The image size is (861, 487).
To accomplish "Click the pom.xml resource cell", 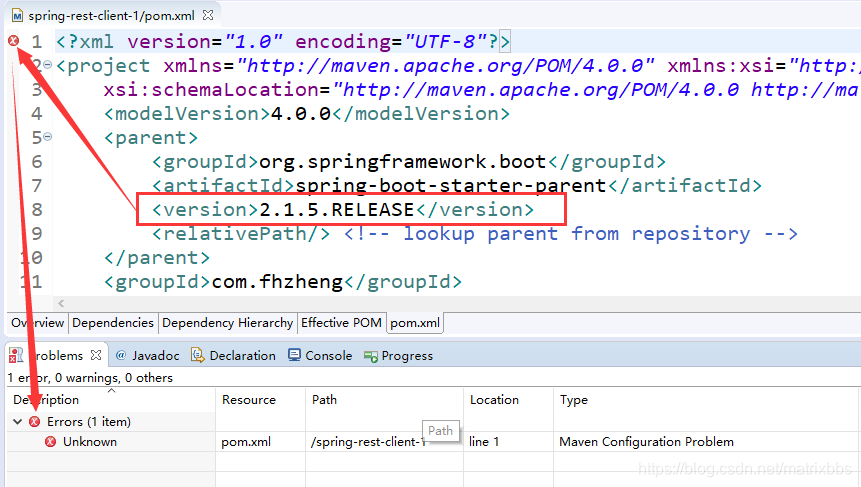I will [x=246, y=442].
